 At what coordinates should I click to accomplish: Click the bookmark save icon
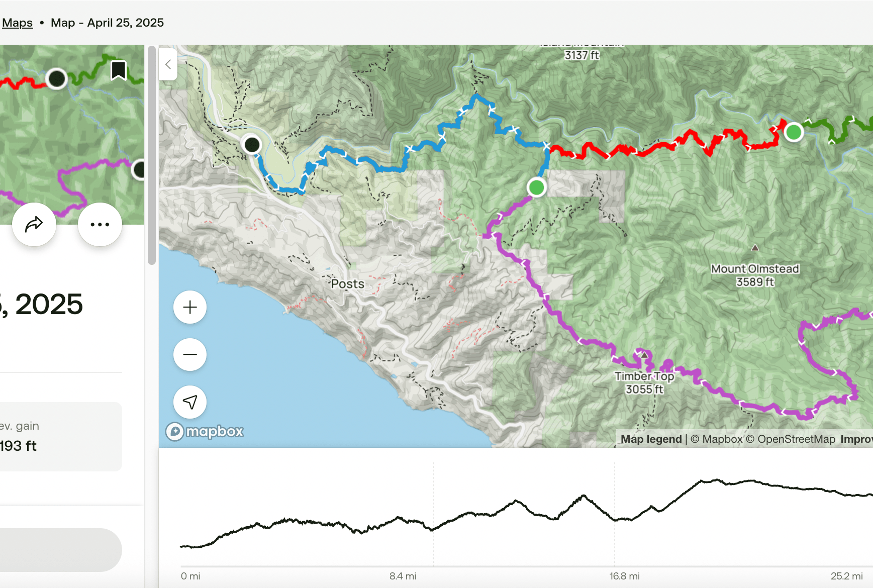click(118, 70)
